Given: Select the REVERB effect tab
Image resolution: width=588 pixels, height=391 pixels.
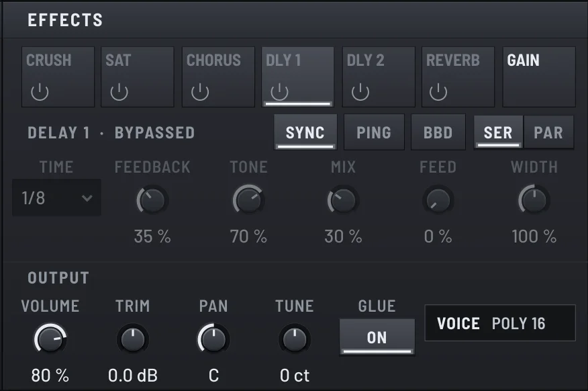Looking at the screenshot, I should coord(458,77).
